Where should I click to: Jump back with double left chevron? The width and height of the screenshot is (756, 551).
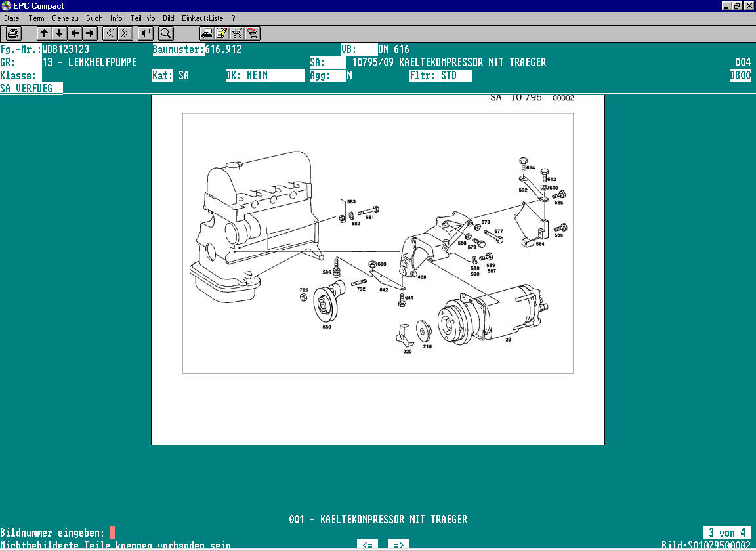110,33
